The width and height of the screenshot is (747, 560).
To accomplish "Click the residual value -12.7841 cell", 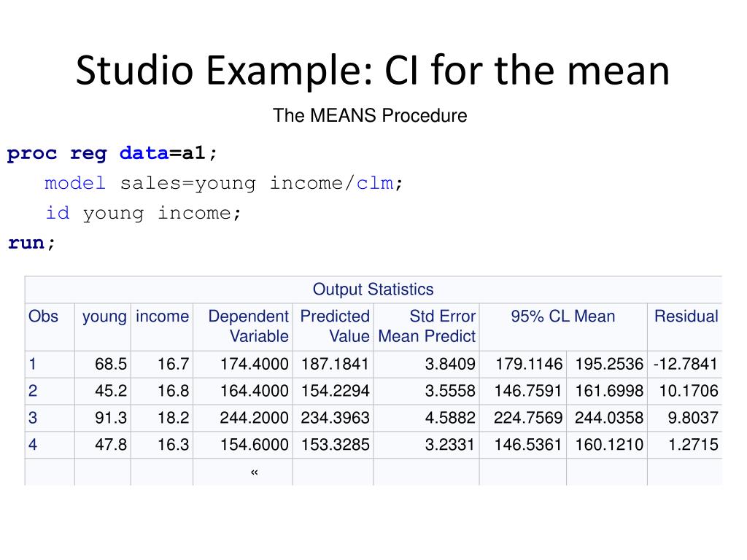I will pyautogui.click(x=686, y=365).
